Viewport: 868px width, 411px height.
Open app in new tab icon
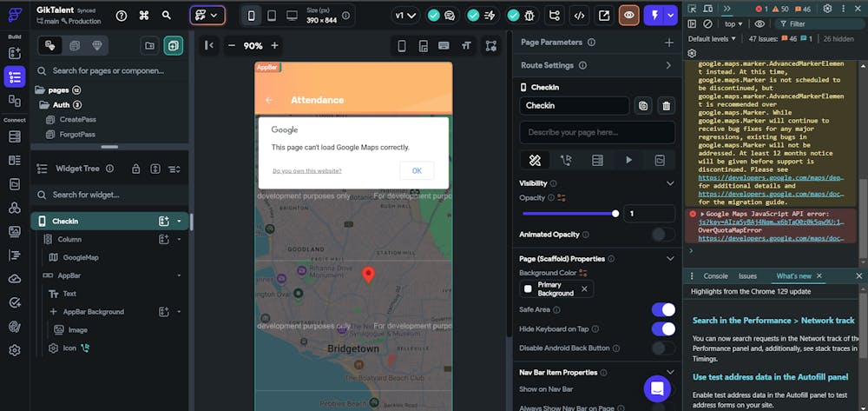(604, 16)
